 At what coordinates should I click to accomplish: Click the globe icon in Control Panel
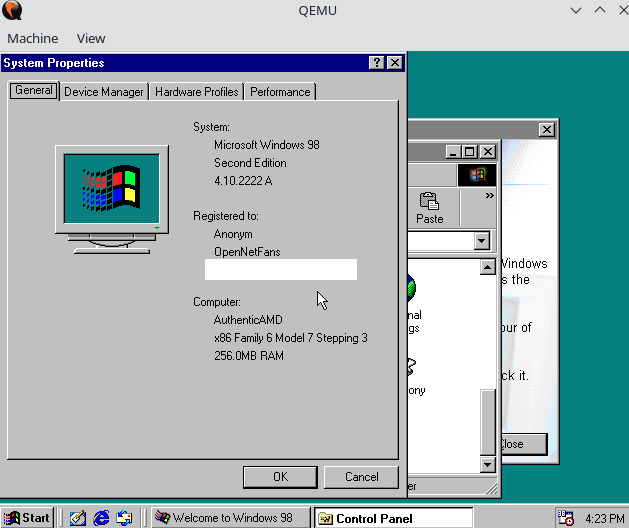[x=412, y=288]
